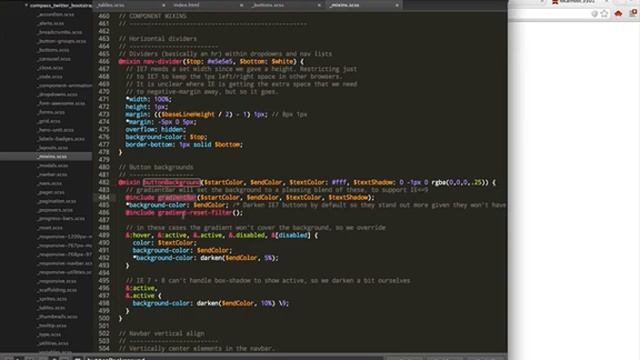Click the grey shield icon in browser address bar
Screen dimensions: 640x360
(x=595, y=13)
